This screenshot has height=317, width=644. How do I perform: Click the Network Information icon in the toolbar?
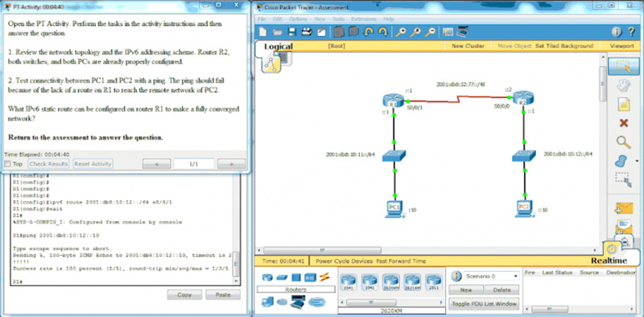point(617,32)
